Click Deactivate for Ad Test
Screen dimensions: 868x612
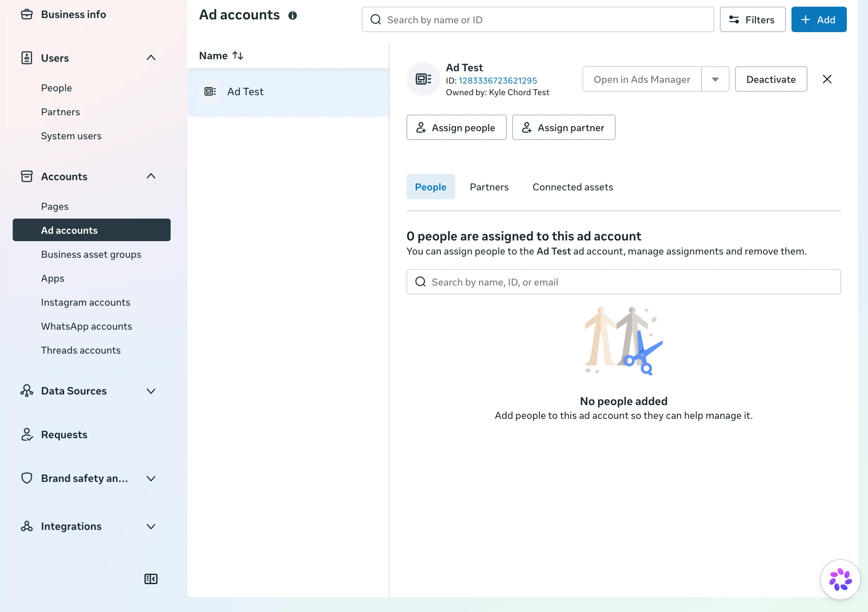[x=771, y=79]
